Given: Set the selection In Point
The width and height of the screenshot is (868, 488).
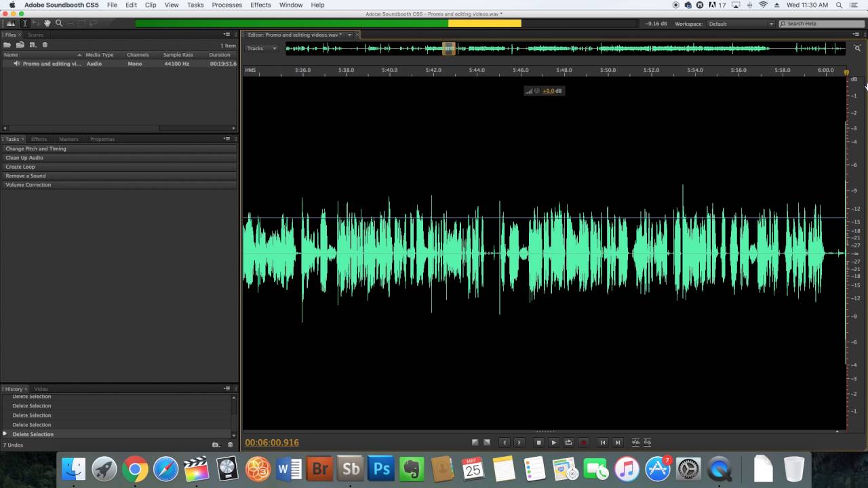Looking at the screenshot, I should click(x=504, y=443).
